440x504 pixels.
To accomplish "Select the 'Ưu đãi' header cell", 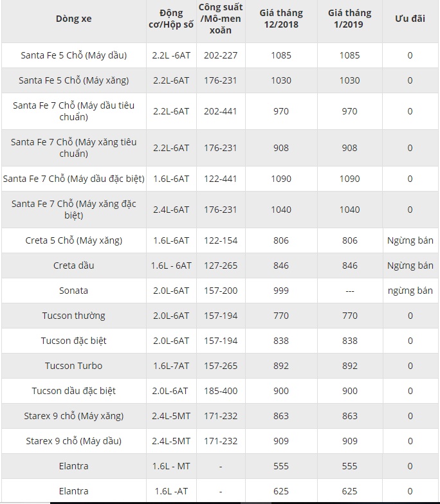I will [x=410, y=19].
